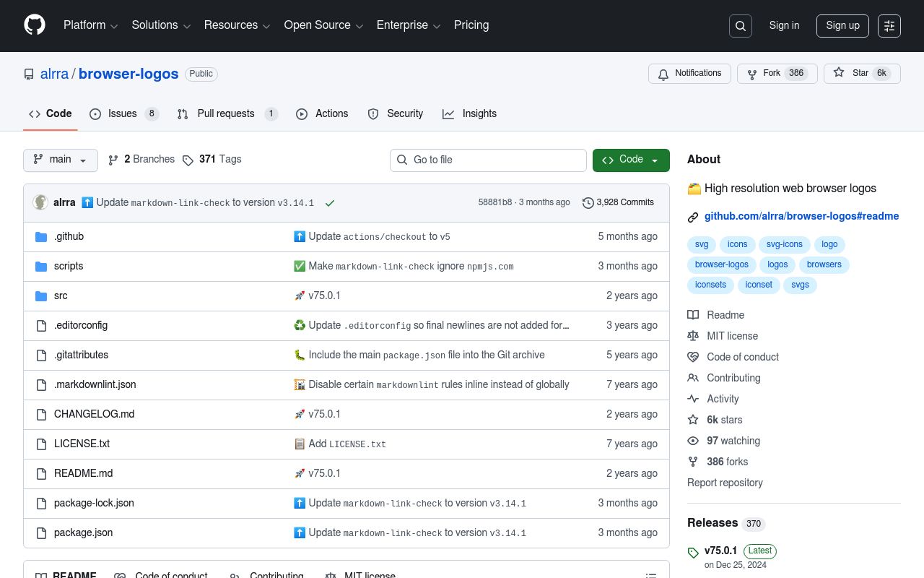Expand the main branch dropdown
The height and width of the screenshot is (578, 924).
61,160
